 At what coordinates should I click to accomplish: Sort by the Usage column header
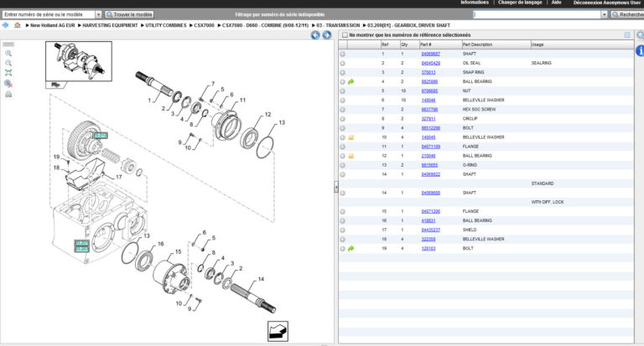pos(582,44)
